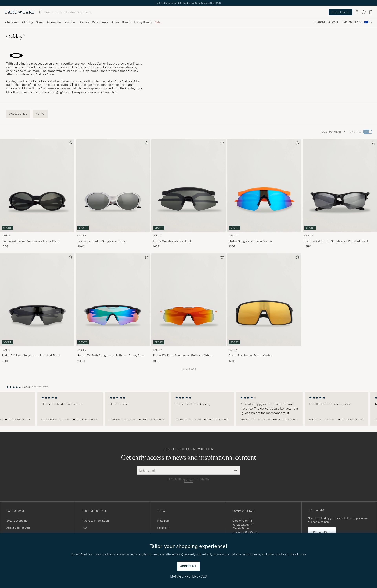Open the account profile icon
The width and height of the screenshot is (377, 588).
coord(357,12)
